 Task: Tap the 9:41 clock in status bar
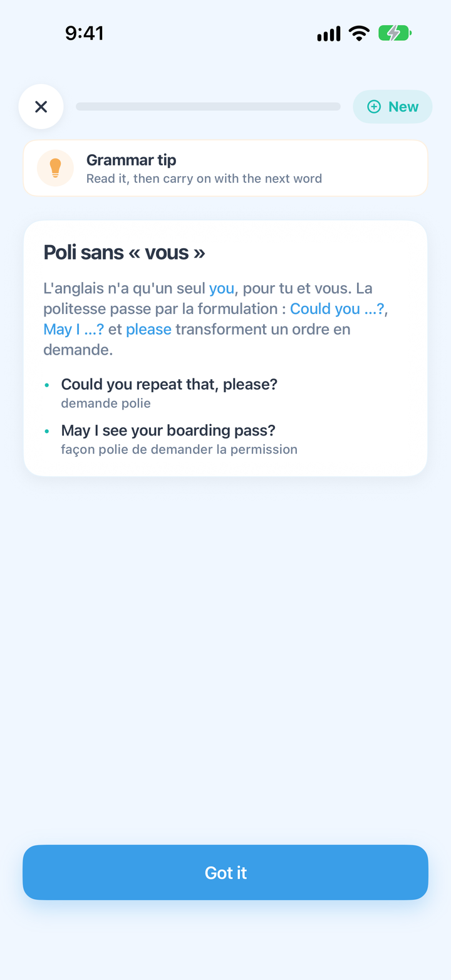(x=85, y=33)
